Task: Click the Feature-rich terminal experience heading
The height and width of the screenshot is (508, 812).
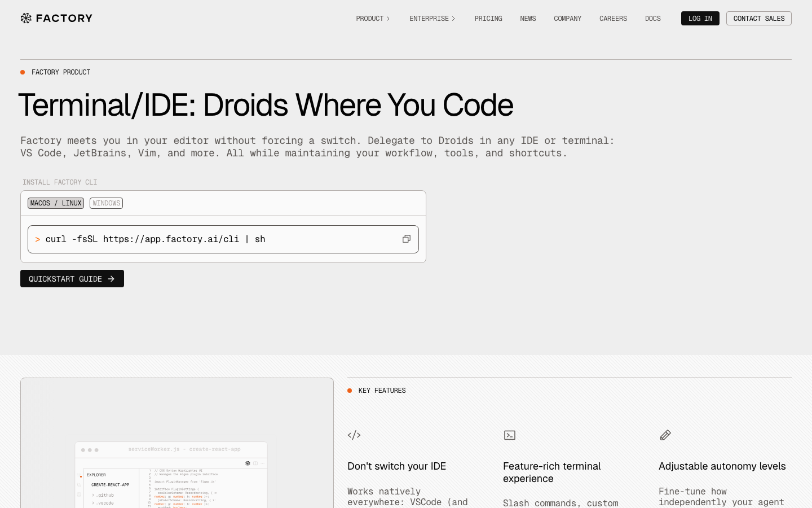Action: pos(551,472)
